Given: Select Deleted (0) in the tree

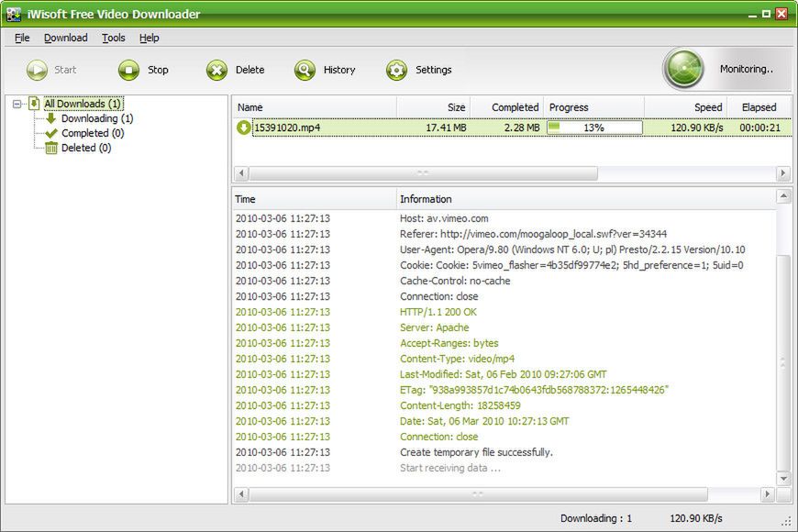Looking at the screenshot, I should (x=86, y=149).
